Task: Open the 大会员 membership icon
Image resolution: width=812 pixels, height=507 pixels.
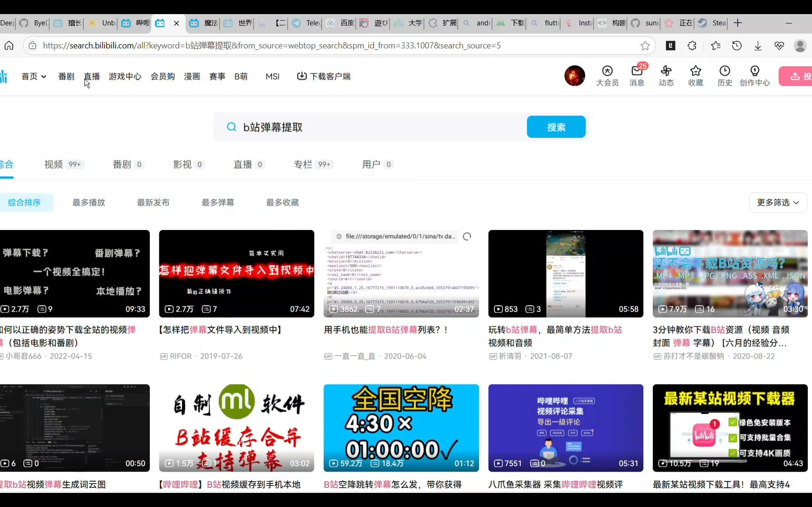Action: 607,76
